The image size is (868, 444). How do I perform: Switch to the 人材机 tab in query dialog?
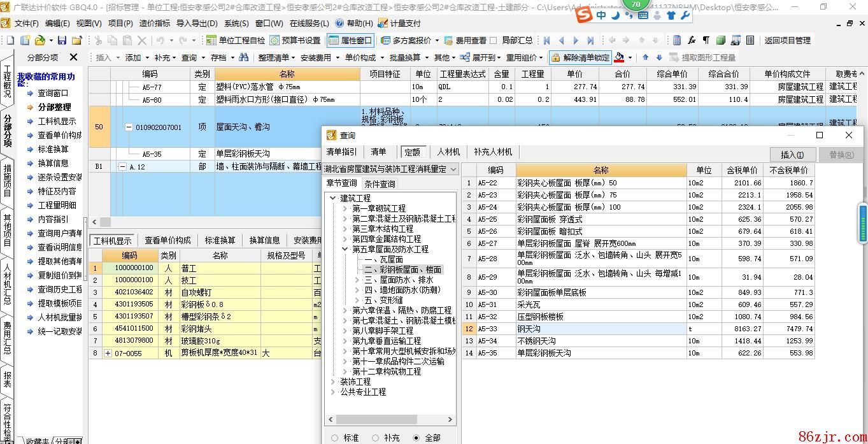click(x=448, y=152)
